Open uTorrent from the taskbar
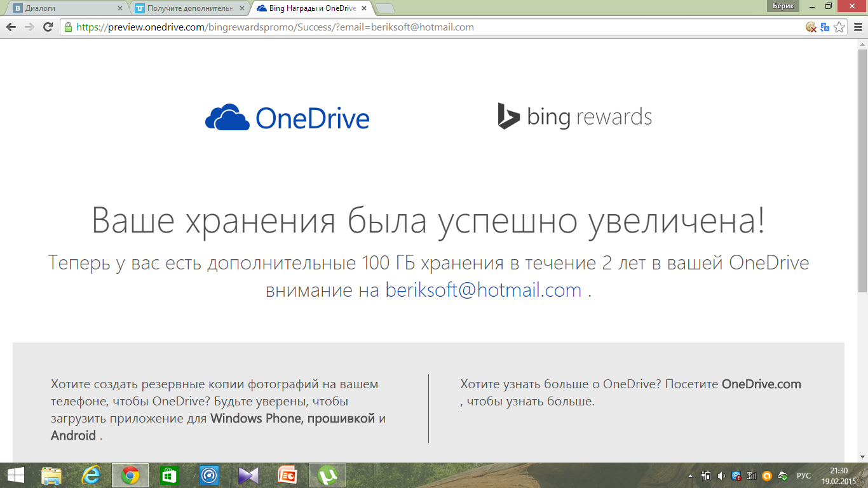 pyautogui.click(x=327, y=475)
